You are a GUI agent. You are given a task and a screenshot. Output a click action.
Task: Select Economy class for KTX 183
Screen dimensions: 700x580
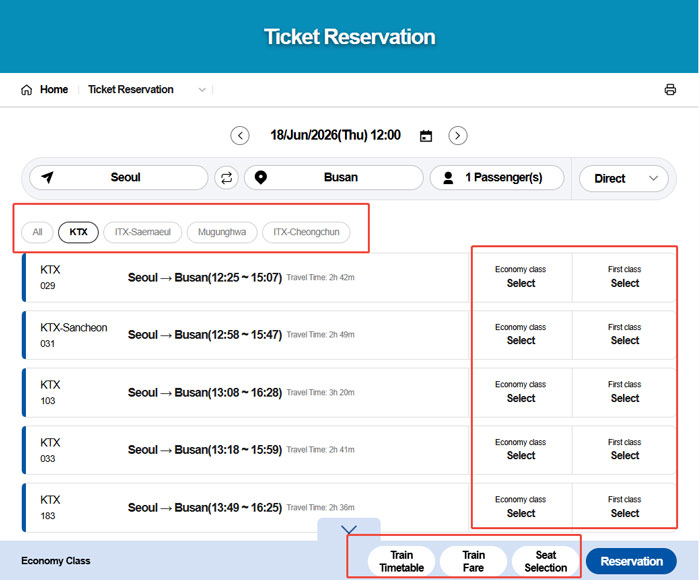point(521,507)
